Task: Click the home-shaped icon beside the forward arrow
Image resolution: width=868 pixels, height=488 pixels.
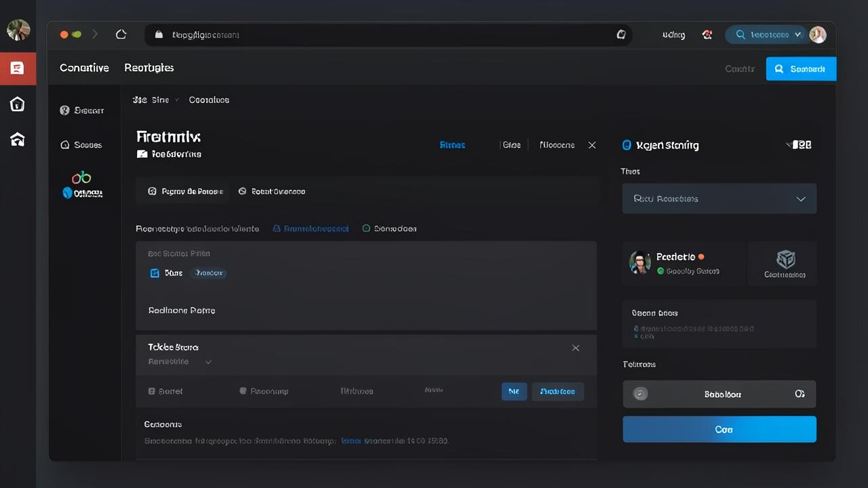Action: [121, 34]
